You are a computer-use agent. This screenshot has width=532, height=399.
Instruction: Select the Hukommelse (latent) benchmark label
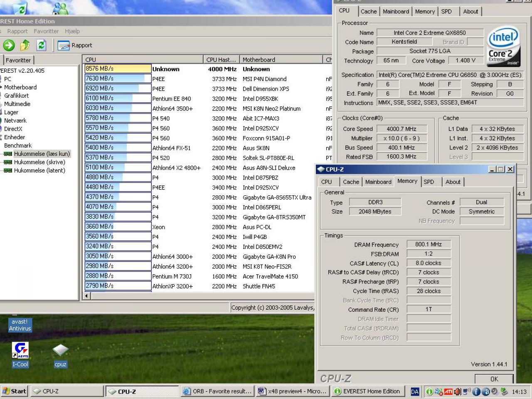(39, 170)
